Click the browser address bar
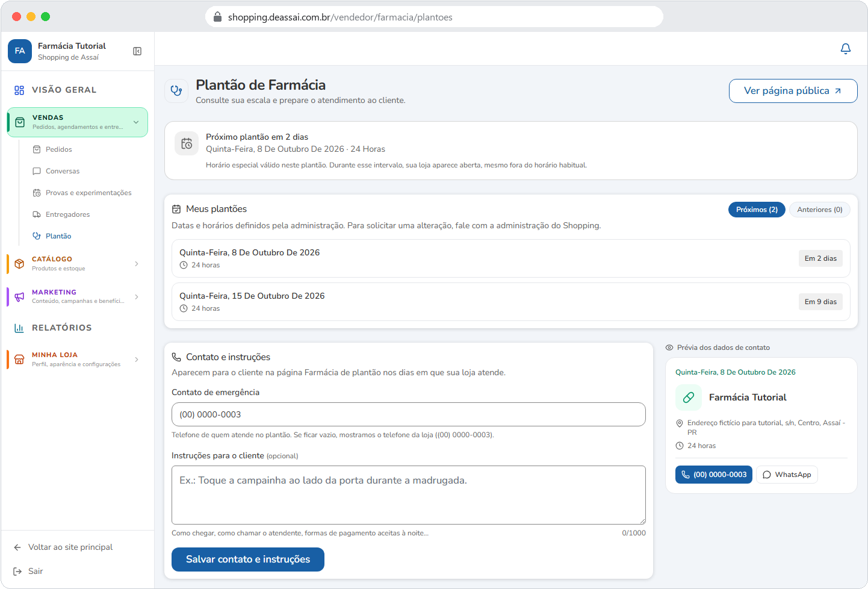Viewport: 868px width, 589px height. tap(434, 17)
